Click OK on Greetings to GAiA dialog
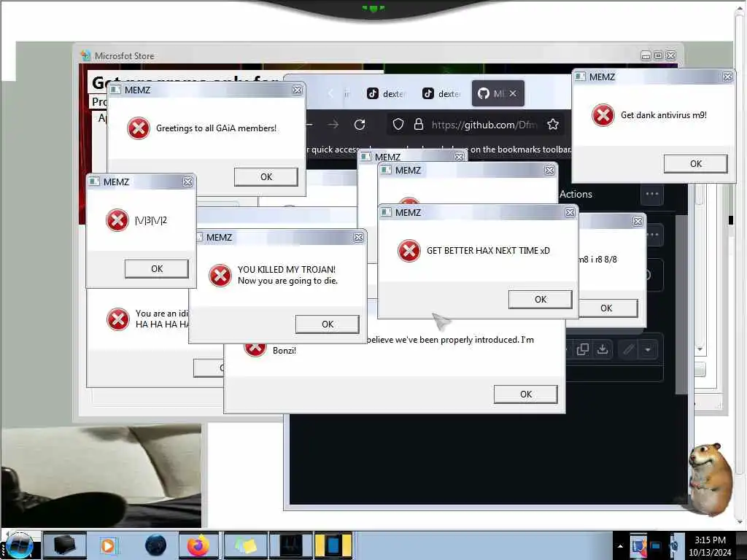Screen dimensions: 747x560 click(x=266, y=176)
